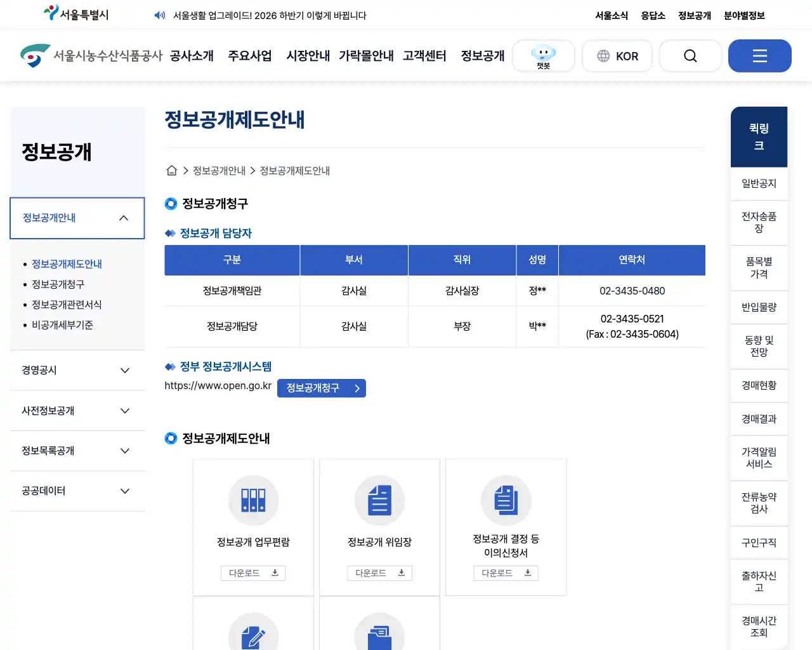Image resolution: width=812 pixels, height=650 pixels.
Task: Click 정보공개안내 in the breadcrumb
Action: click(219, 171)
